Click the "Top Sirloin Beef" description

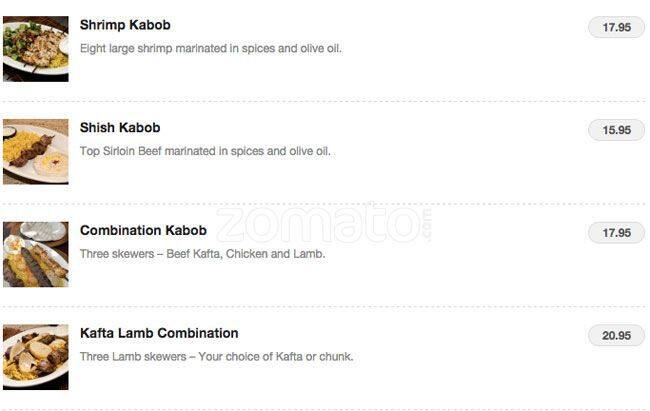205,151
